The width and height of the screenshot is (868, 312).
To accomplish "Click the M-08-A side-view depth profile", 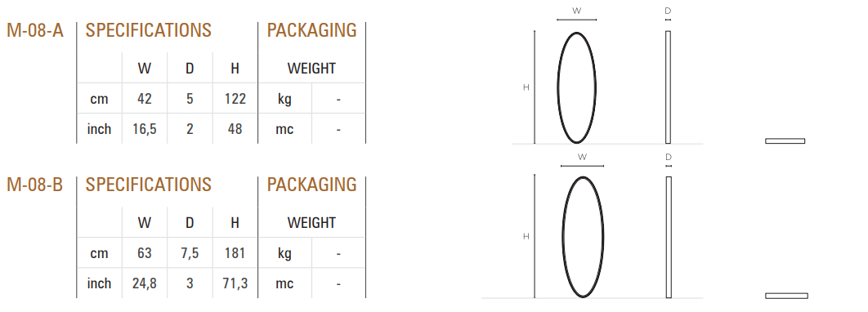I will click(x=668, y=87).
